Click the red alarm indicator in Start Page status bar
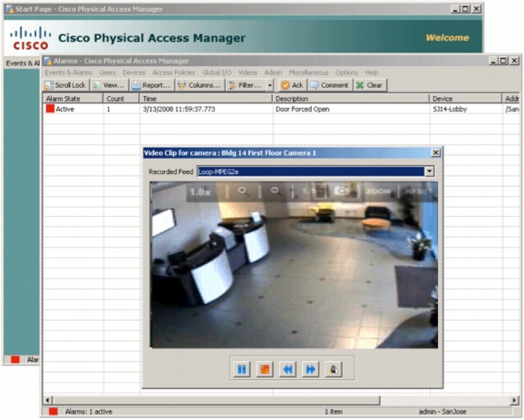524x420 pixels. [15, 359]
